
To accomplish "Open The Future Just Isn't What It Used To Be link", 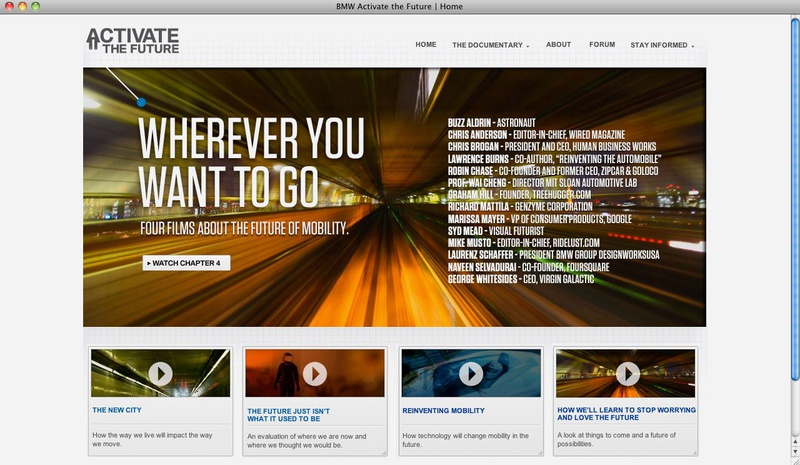I will pos(288,414).
